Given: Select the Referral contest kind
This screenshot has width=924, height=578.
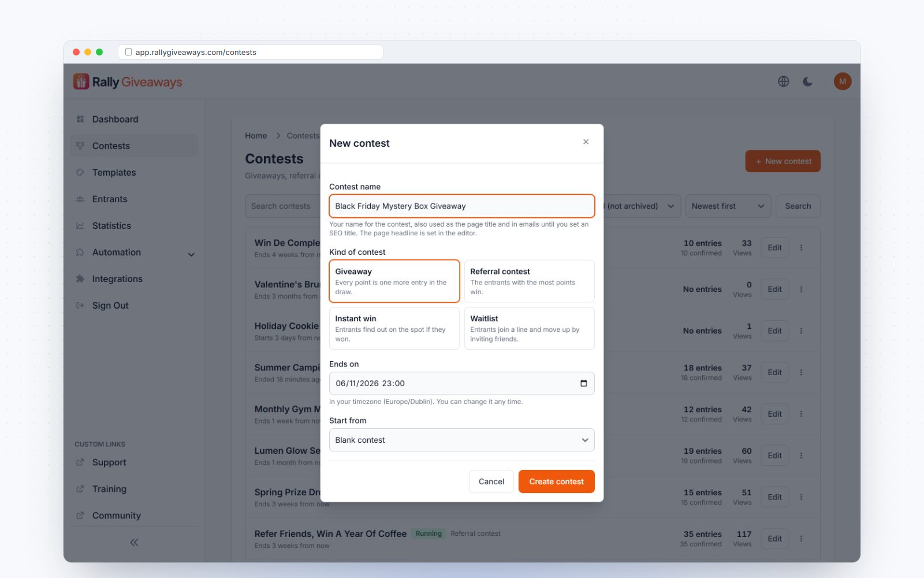Looking at the screenshot, I should pyautogui.click(x=530, y=281).
